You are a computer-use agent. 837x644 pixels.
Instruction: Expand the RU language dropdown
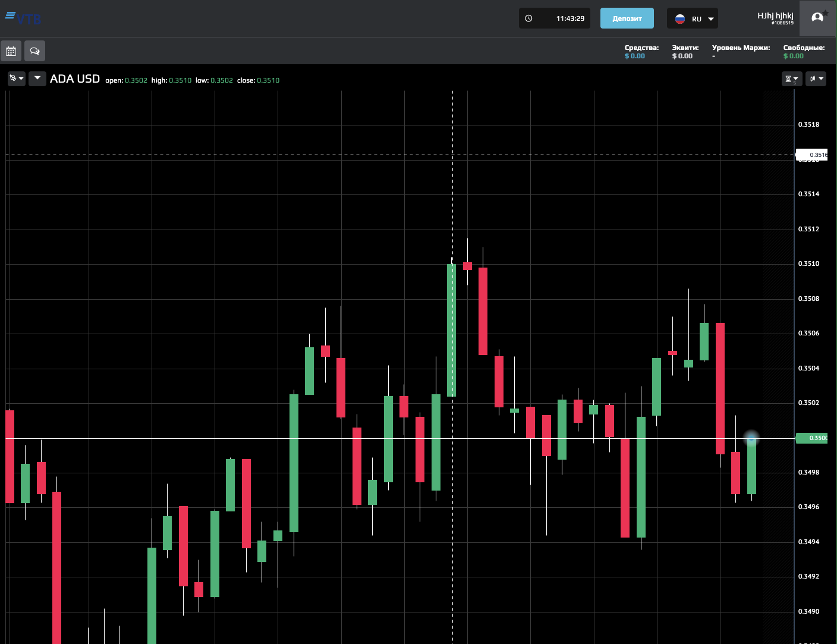(711, 18)
